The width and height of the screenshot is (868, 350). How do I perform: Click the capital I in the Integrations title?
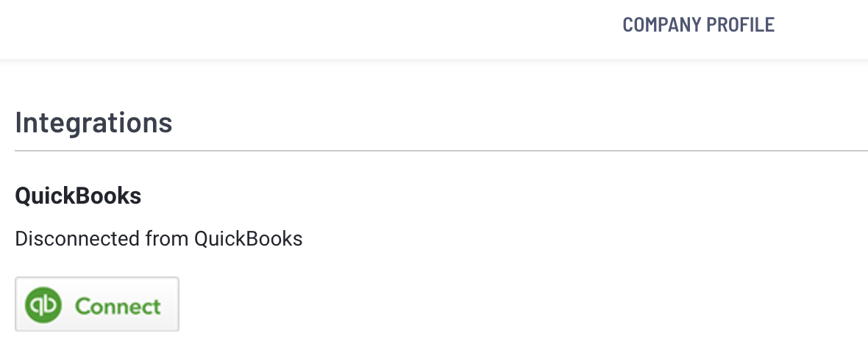pos(19,121)
